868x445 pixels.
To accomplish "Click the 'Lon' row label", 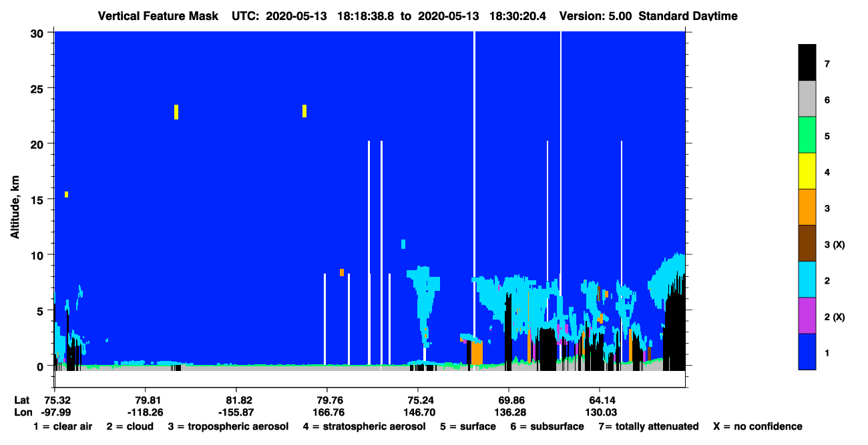I will 22,412.
